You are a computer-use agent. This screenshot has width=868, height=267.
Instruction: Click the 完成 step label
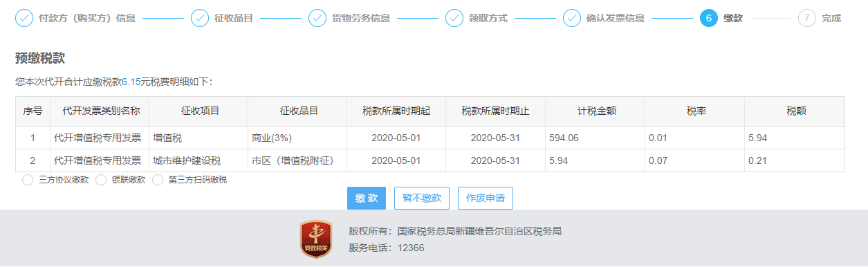[x=831, y=18]
